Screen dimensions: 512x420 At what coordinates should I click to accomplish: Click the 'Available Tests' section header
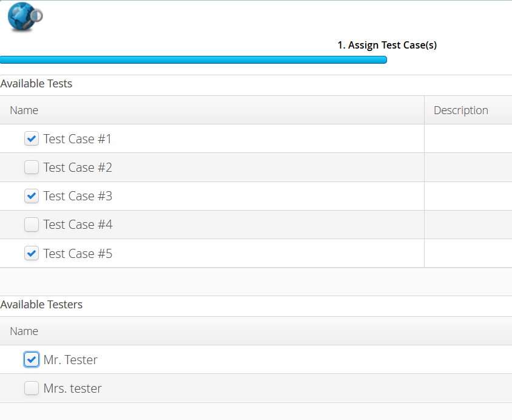(36, 83)
